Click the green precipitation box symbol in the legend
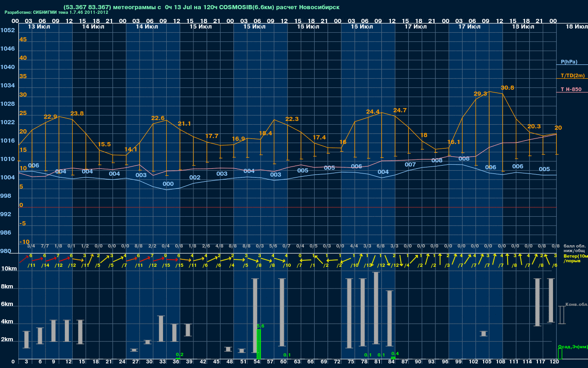Screen dimensions: 588x368 [x=560, y=354]
